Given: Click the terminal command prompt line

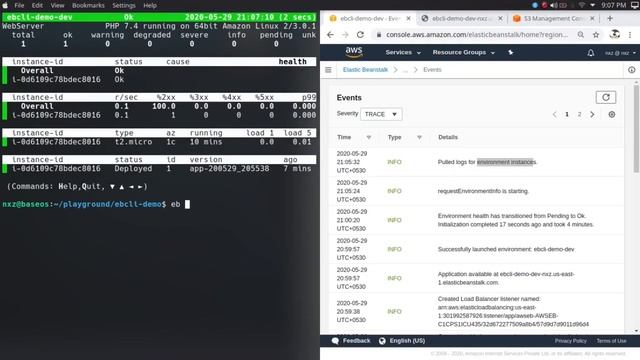Looking at the screenshot, I should point(96,204).
